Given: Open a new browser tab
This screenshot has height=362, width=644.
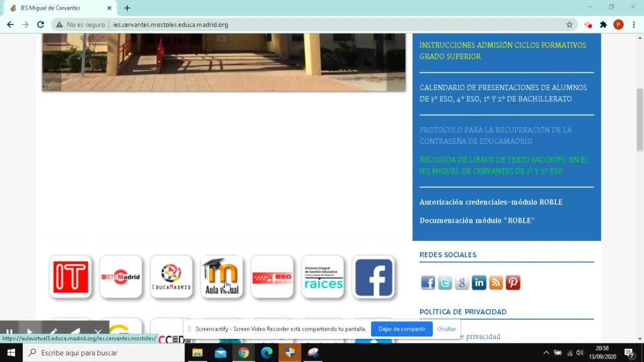Looking at the screenshot, I should tap(127, 8).
